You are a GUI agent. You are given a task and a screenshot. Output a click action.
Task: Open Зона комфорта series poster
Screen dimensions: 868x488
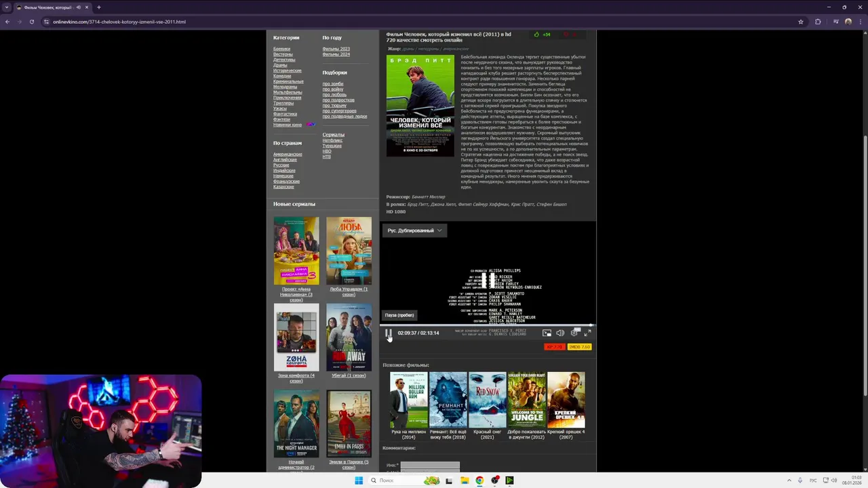pos(296,337)
